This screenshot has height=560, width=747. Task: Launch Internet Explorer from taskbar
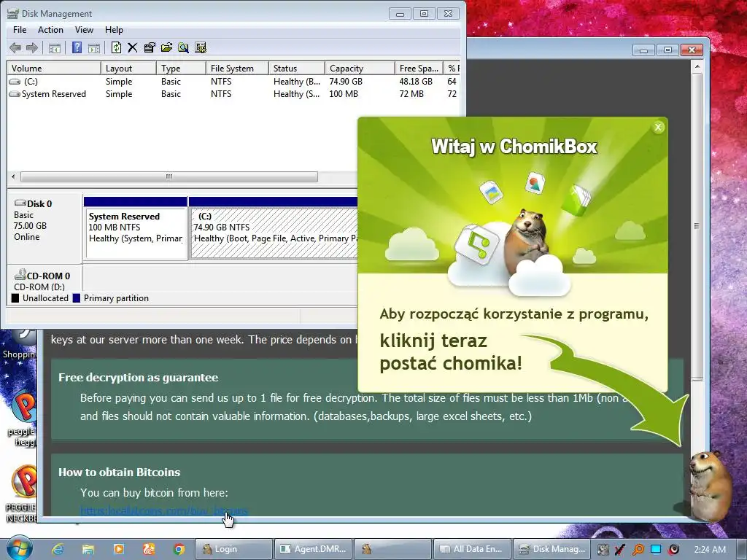pyautogui.click(x=58, y=549)
